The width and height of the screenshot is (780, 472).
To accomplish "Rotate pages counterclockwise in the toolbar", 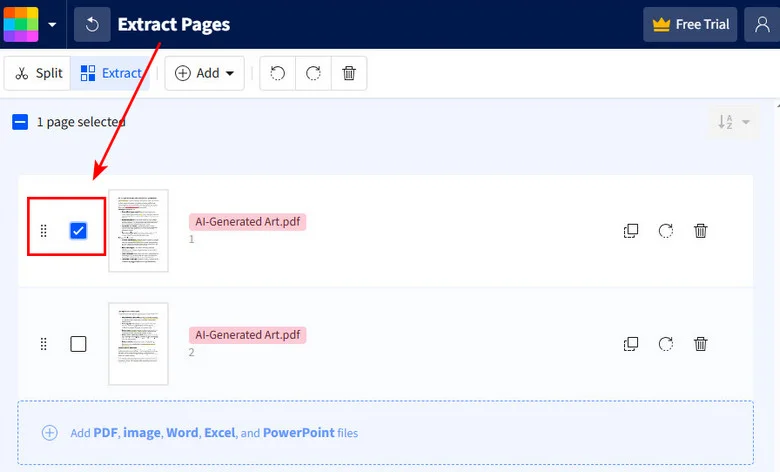I will 278,73.
